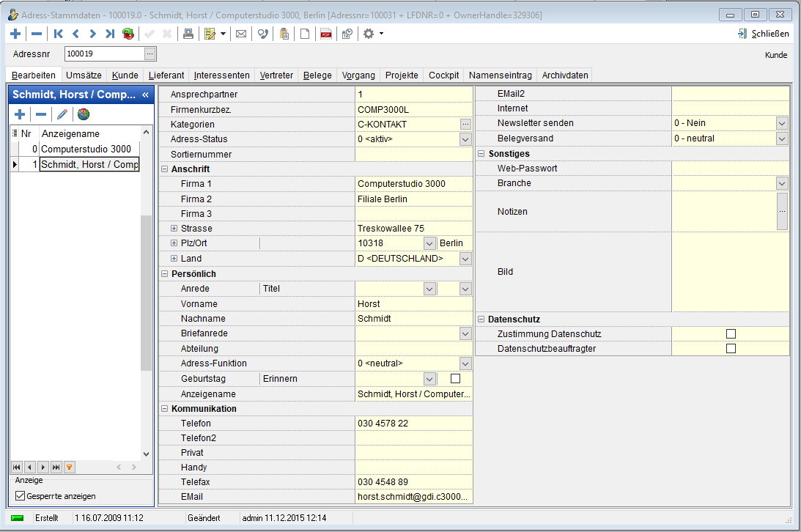
Task: Click the red PDF export icon
Action: (x=326, y=34)
